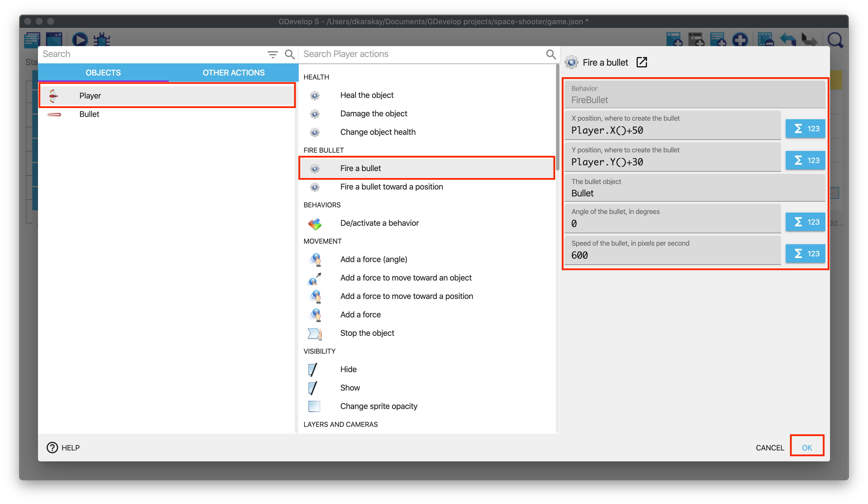This screenshot has width=868, height=504.
Task: Select the Objects tab
Action: tap(103, 73)
